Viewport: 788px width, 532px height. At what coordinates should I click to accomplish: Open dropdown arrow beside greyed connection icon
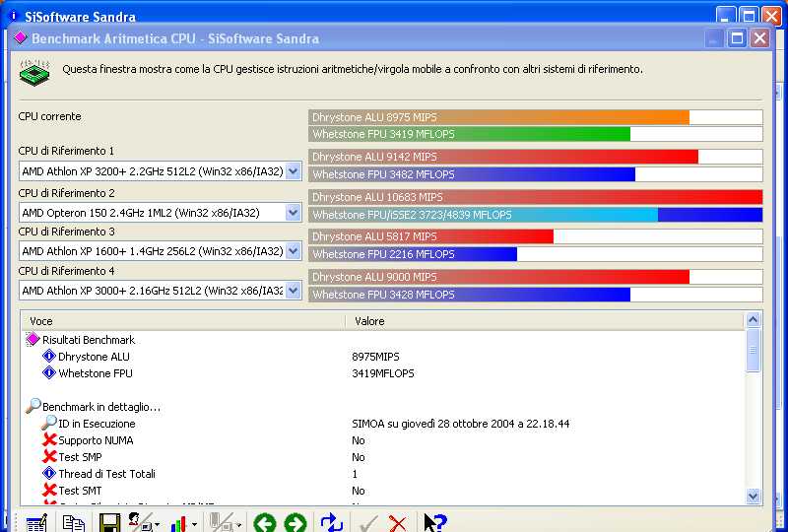pyautogui.click(x=238, y=525)
